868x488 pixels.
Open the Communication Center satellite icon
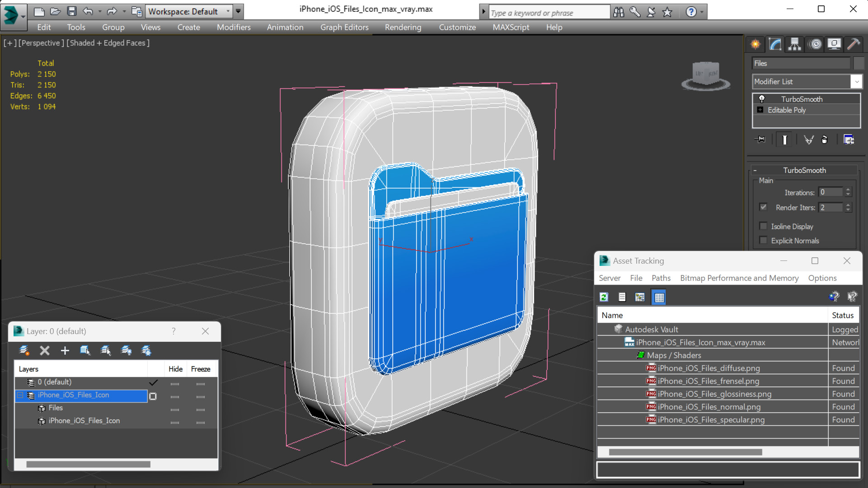[651, 12]
